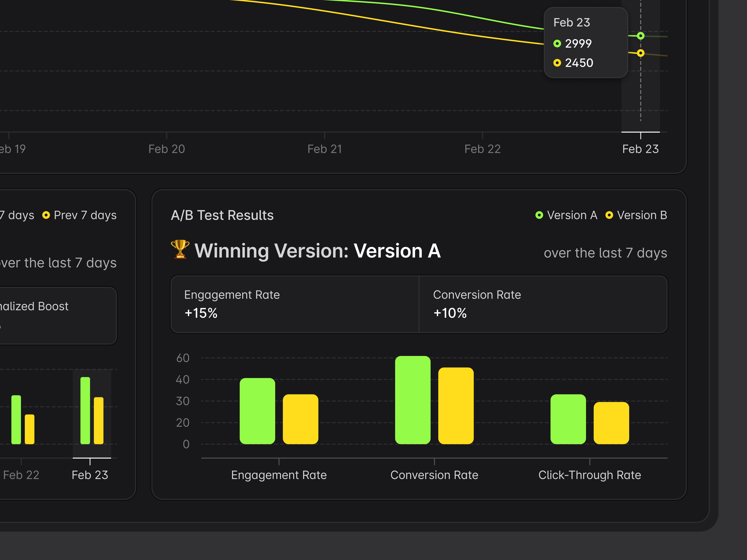This screenshot has height=560, width=747.
Task: Open the Conversion Rate +10% stat card
Action: tap(543, 304)
